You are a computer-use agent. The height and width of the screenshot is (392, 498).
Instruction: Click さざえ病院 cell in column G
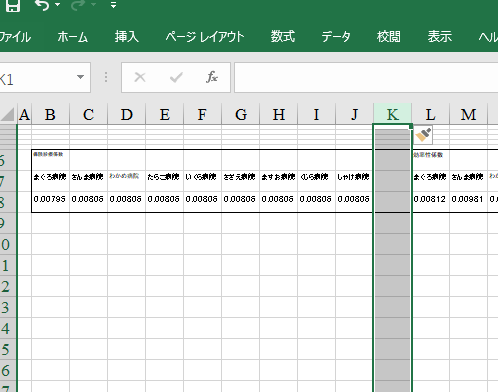[240, 181]
